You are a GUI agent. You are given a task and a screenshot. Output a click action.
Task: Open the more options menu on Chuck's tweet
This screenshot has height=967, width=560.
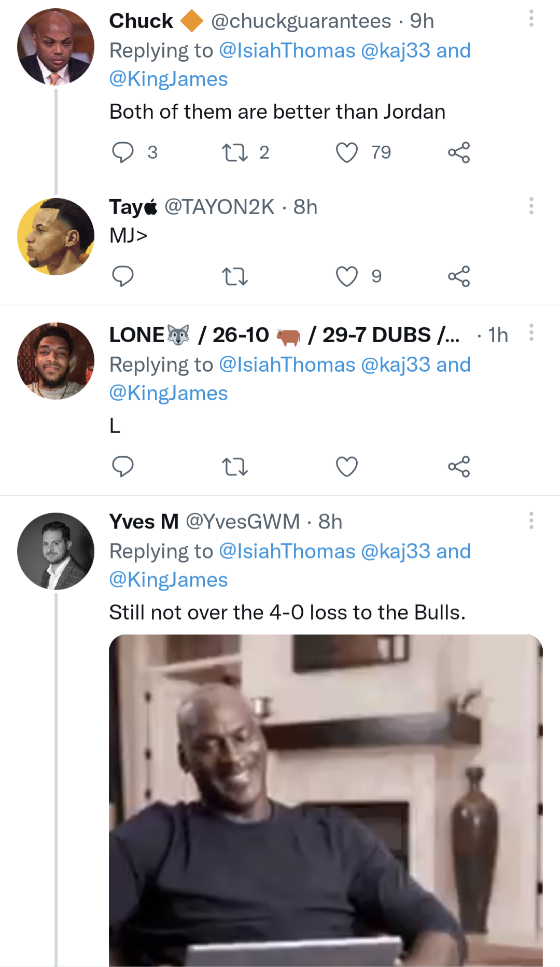(531, 17)
